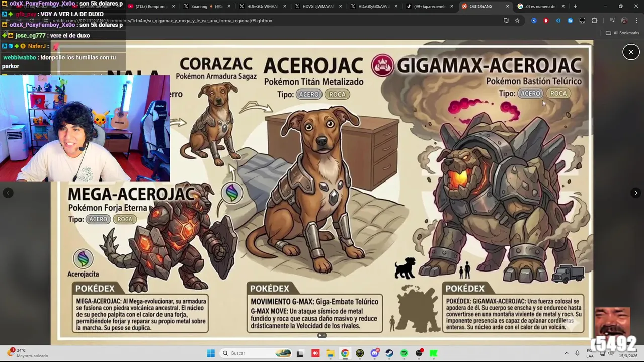Open Discord from the taskbar
644x362 pixels.
click(375, 353)
